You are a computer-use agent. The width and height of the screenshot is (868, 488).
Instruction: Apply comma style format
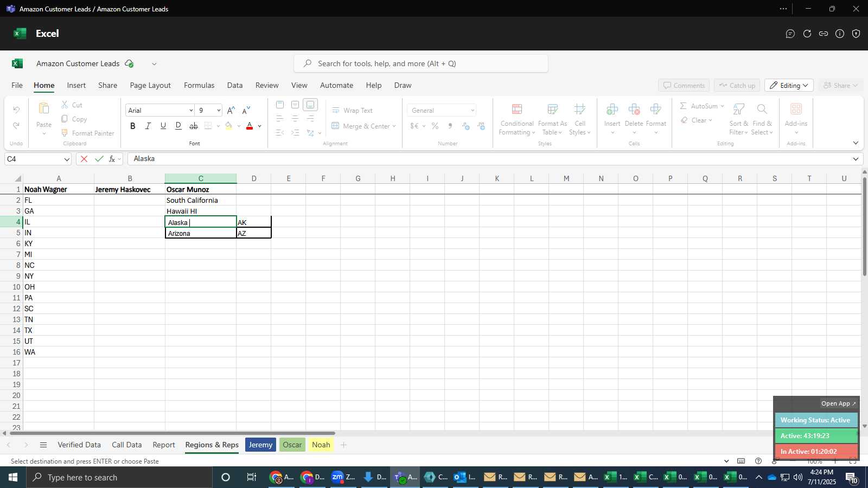click(450, 126)
